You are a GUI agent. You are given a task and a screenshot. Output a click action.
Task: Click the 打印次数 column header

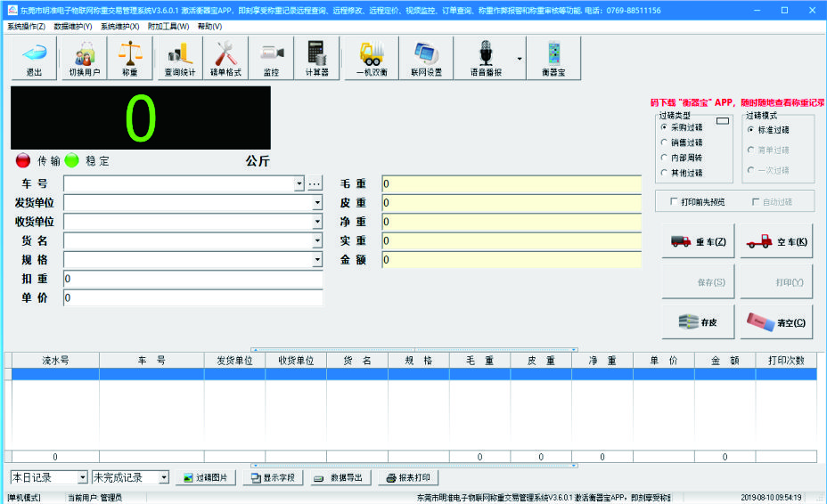point(786,361)
